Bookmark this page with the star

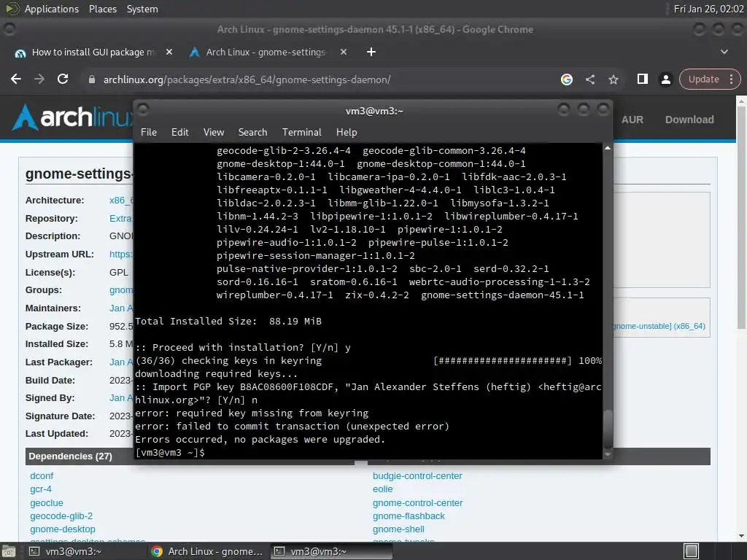coord(613,79)
